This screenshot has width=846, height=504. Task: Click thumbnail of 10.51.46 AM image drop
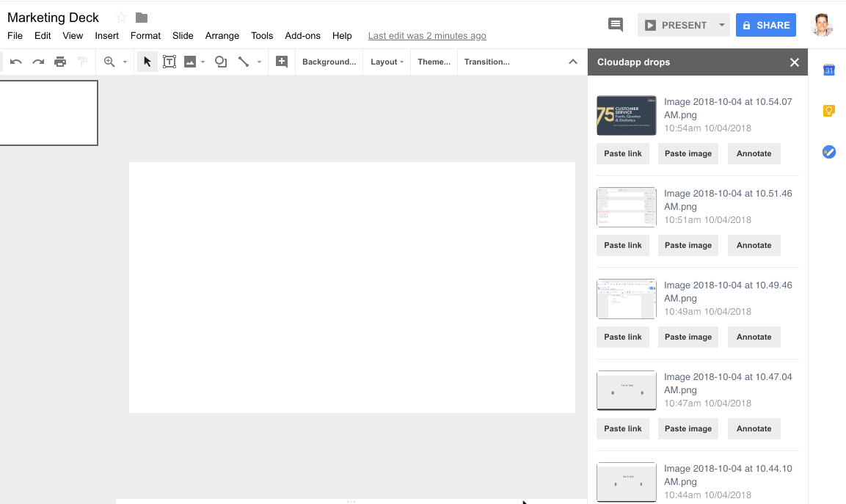[x=627, y=207]
